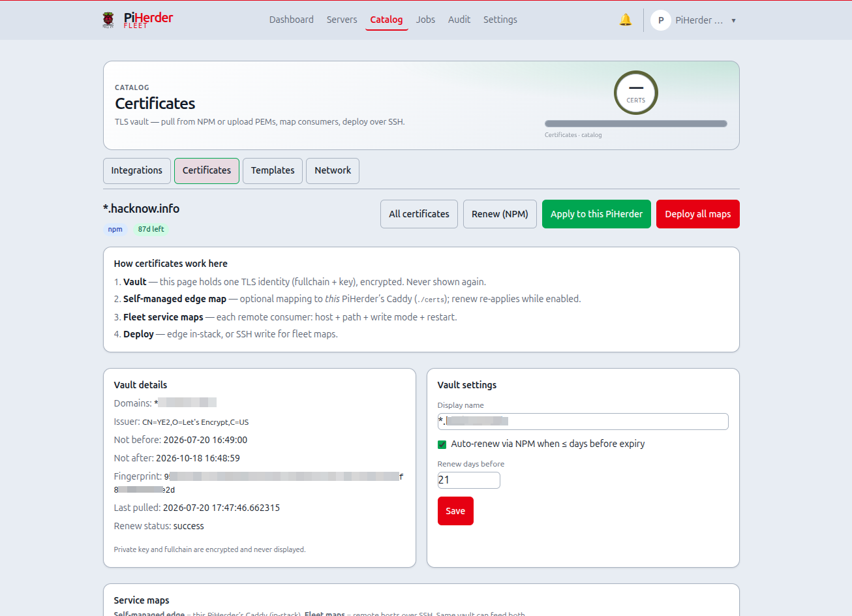Click the npm badge
The height and width of the screenshot is (616, 852).
[x=115, y=229]
